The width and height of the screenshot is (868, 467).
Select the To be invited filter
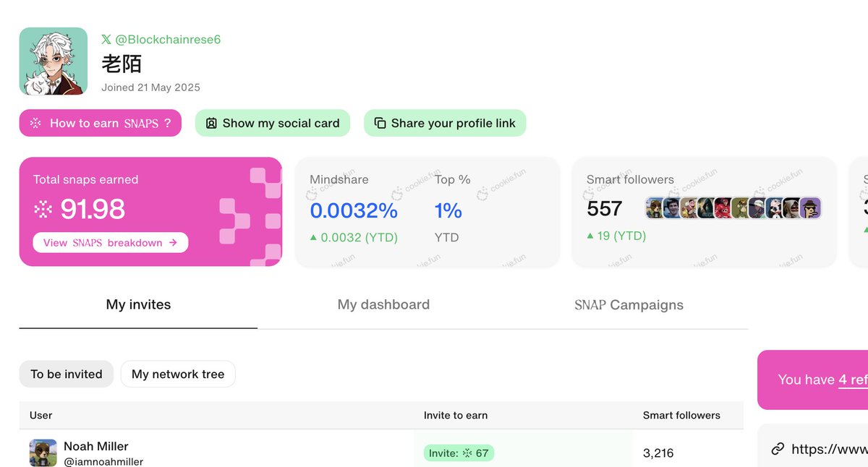pos(67,374)
